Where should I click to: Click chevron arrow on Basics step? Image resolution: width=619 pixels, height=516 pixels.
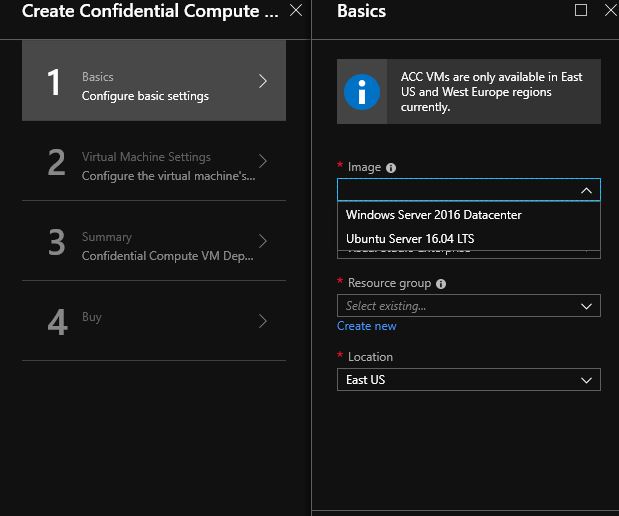[263, 81]
